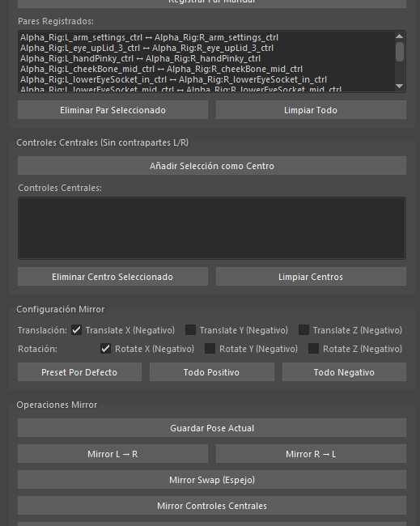
Task: Uncheck Translate X (Negativo) checkbox
Action: 77,330
